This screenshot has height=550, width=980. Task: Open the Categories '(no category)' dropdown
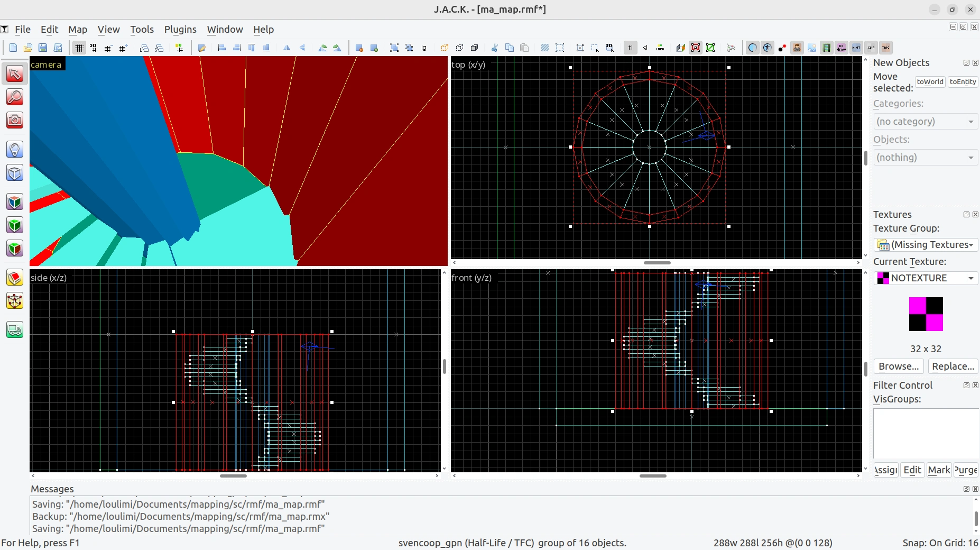point(925,121)
